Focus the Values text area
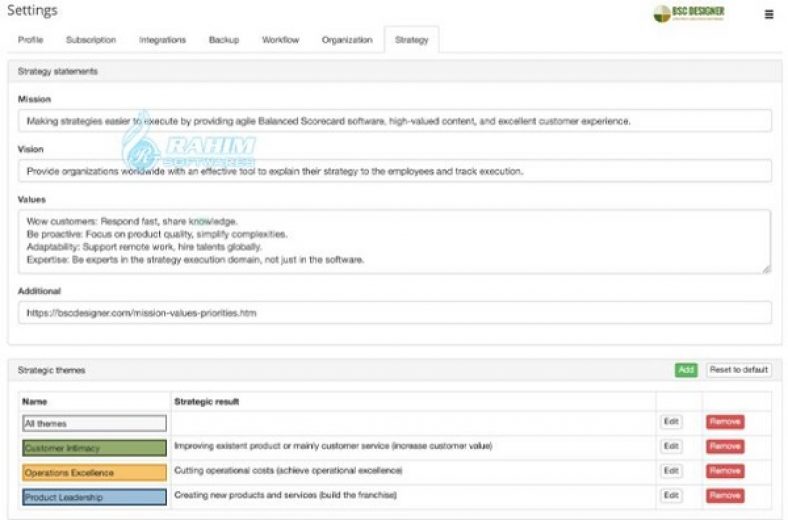This screenshot has width=788, height=520. coord(395,241)
